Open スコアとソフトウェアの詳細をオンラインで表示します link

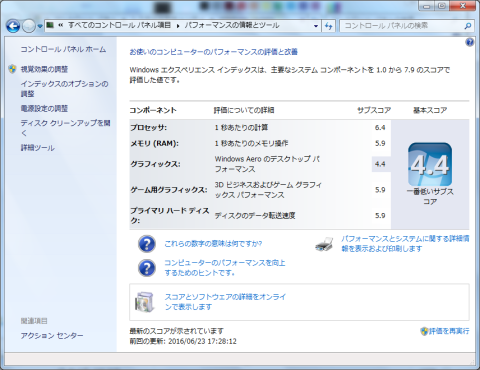(225, 302)
